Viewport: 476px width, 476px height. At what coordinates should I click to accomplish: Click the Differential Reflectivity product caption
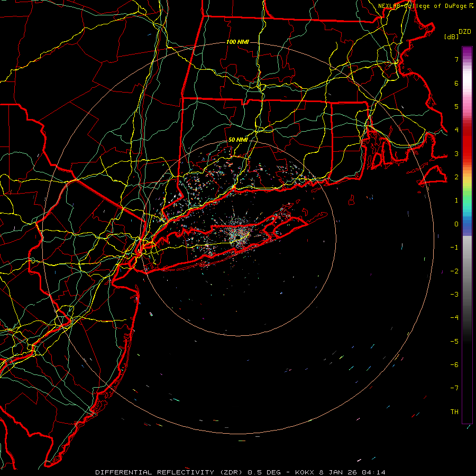[240, 472]
